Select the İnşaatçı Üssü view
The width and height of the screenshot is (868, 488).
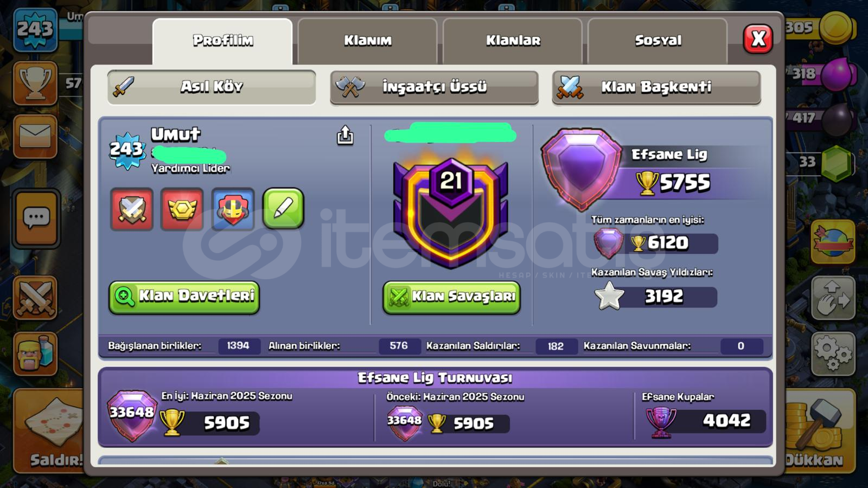[434, 87]
